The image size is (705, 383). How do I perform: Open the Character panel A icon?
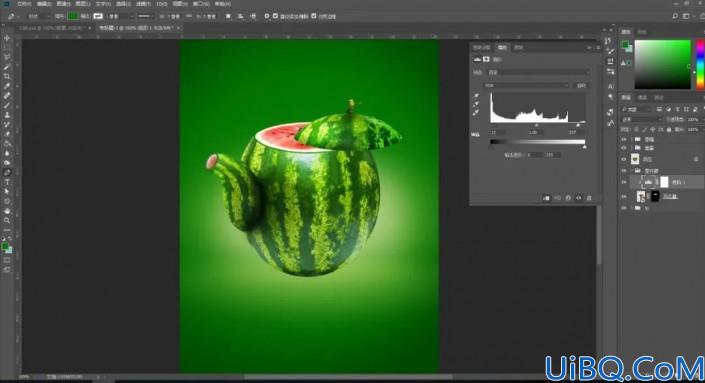click(610, 86)
